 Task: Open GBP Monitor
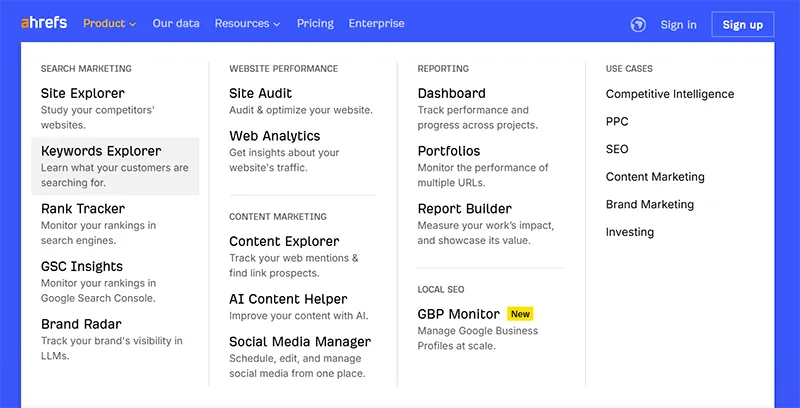coord(459,314)
